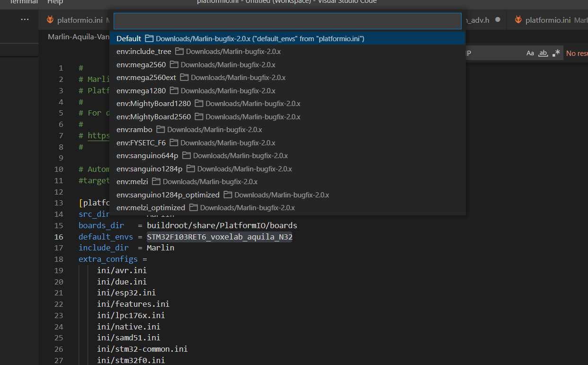Choose env:mega1280 from the list

(x=287, y=90)
